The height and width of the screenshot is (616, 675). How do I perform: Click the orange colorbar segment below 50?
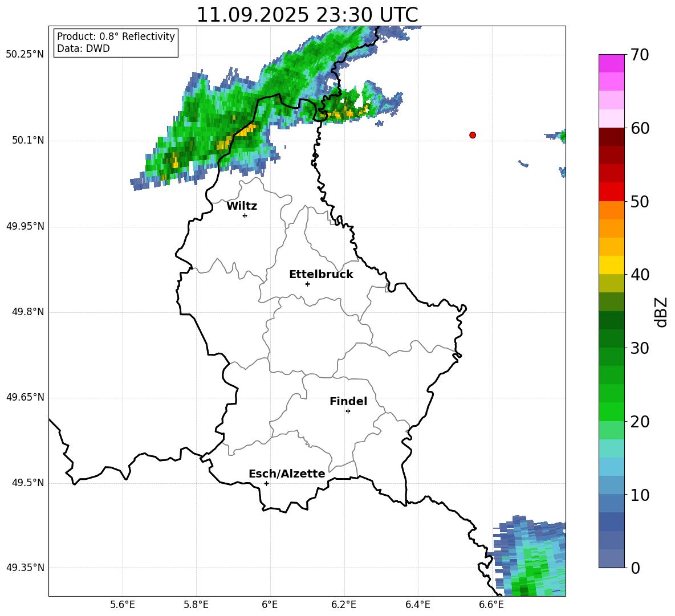point(611,210)
